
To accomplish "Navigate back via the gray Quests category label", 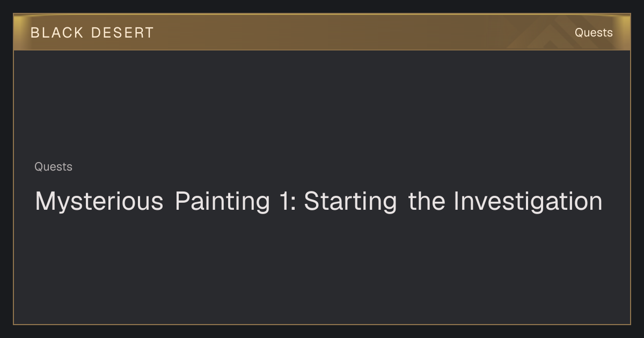I will 53,167.
